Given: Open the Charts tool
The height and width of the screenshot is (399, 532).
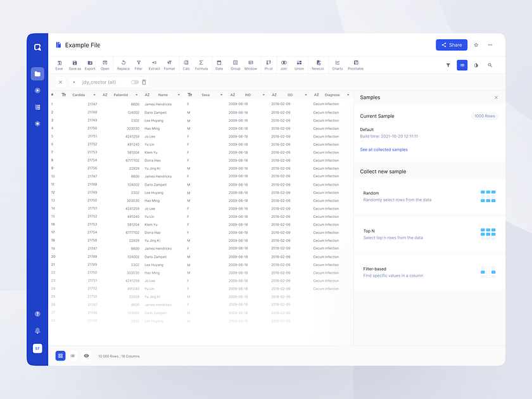Looking at the screenshot, I should point(336,63).
